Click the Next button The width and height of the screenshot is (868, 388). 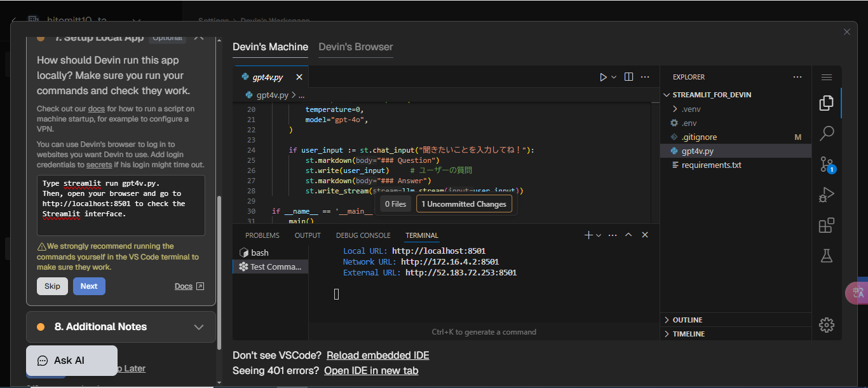89,286
